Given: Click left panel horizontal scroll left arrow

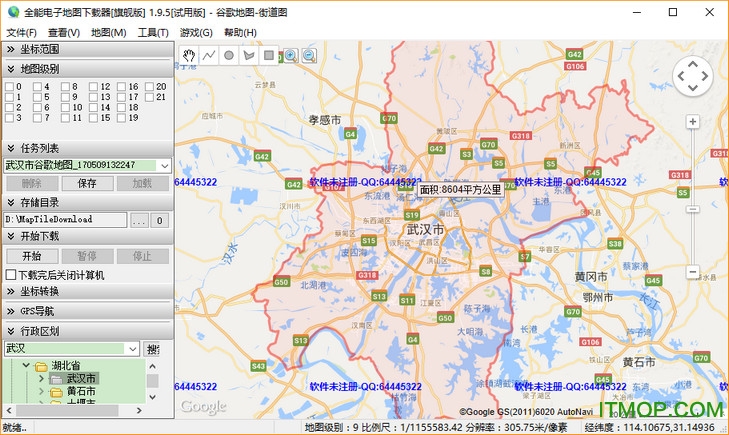Looking at the screenshot, I should pyautogui.click(x=8, y=410).
